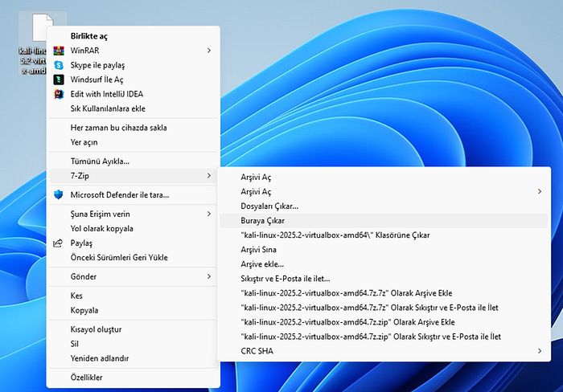Choose the WinRAR menu entry
Viewport: 563px width, 392px height.
(x=134, y=51)
